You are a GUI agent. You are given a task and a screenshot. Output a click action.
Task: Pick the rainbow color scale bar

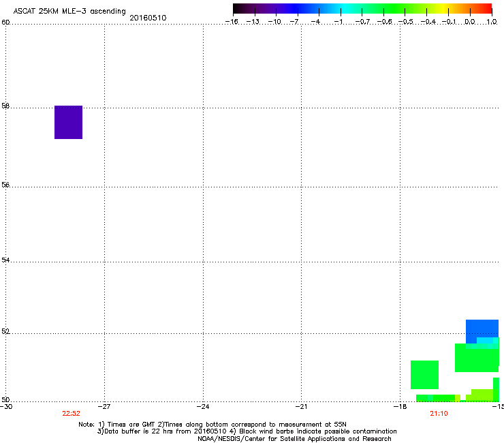pos(362,8)
